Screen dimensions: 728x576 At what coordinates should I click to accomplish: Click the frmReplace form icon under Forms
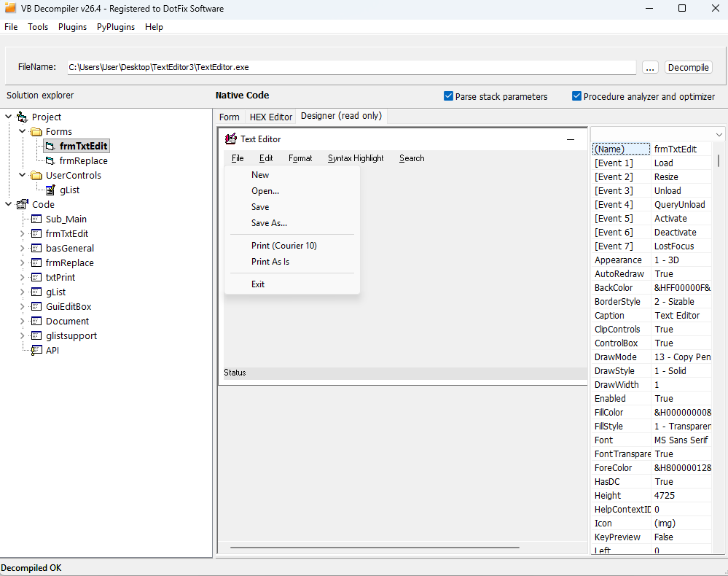coord(50,160)
